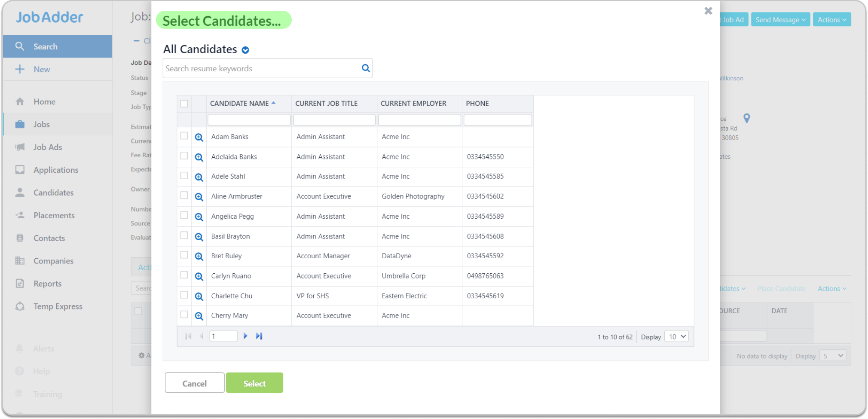
Task: Select the row checkbox for Bret Ruley
Action: click(184, 256)
